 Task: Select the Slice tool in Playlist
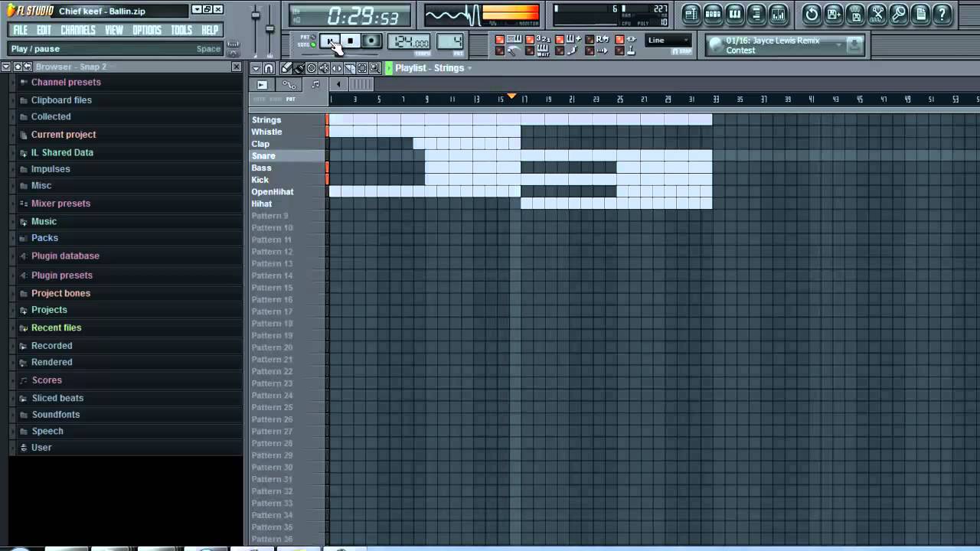349,68
